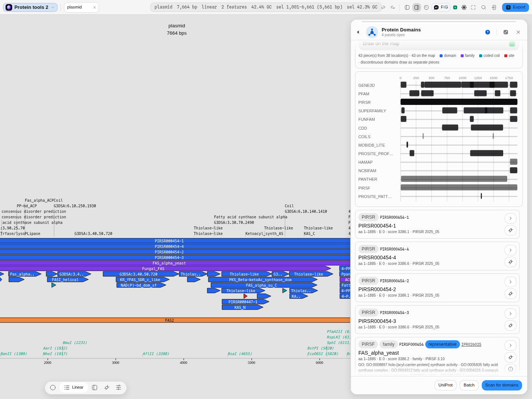Click the UniProt button
The width and height of the screenshot is (532, 399).
tap(446, 385)
